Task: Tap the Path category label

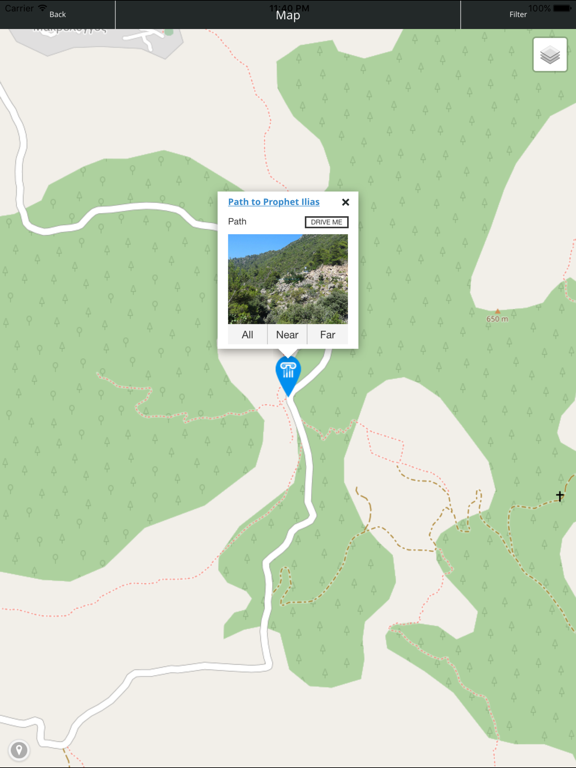Action: pos(237,222)
